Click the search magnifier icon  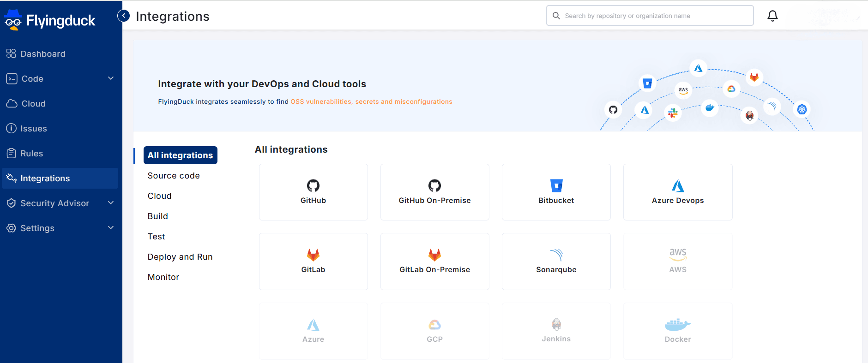556,16
